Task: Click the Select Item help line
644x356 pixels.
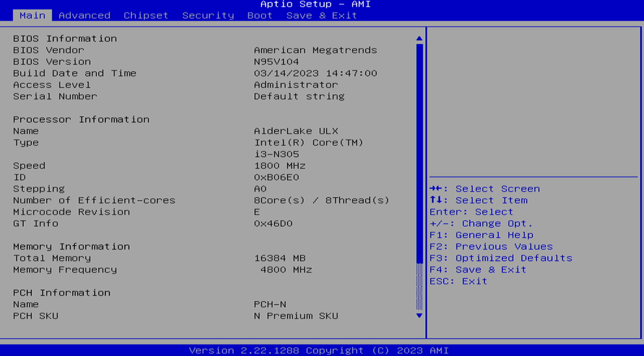Action: [478, 200]
